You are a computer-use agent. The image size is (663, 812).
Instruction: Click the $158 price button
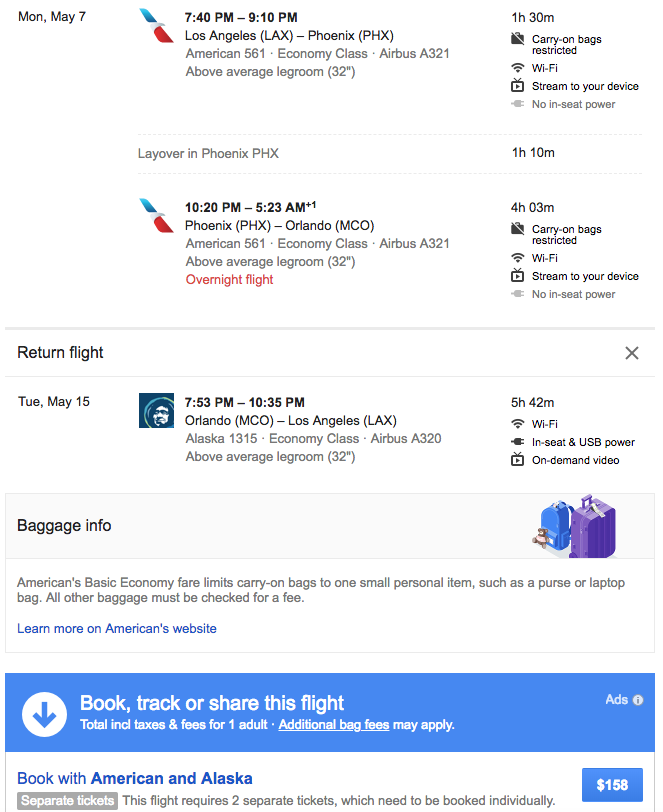click(x=612, y=785)
